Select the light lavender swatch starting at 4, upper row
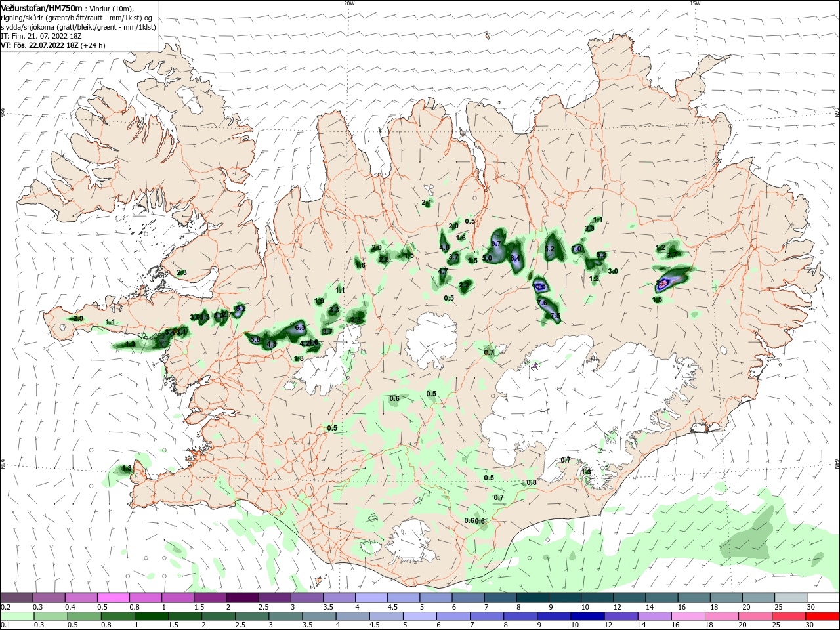840x630 pixels. click(371, 598)
